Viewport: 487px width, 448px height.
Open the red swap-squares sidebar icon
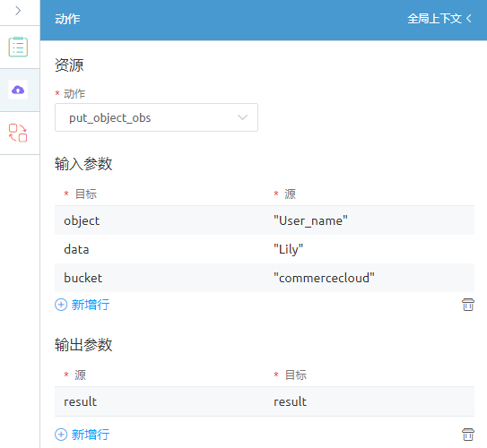[18, 133]
